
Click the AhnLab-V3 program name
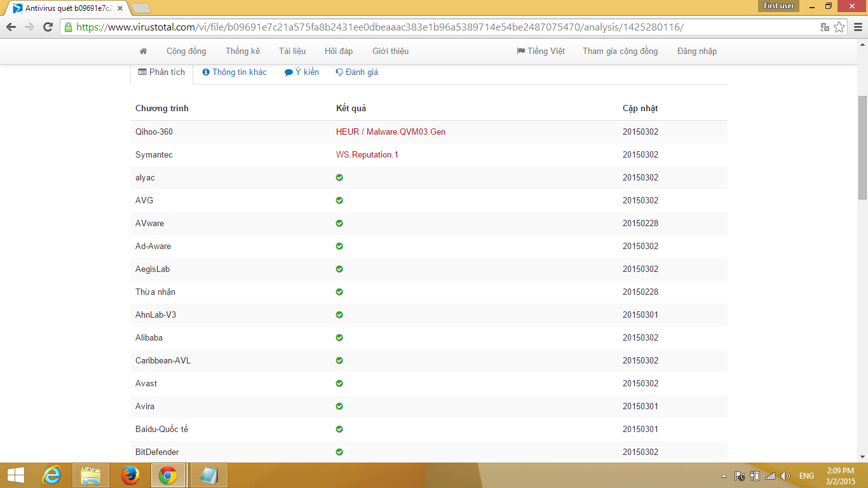click(156, 315)
